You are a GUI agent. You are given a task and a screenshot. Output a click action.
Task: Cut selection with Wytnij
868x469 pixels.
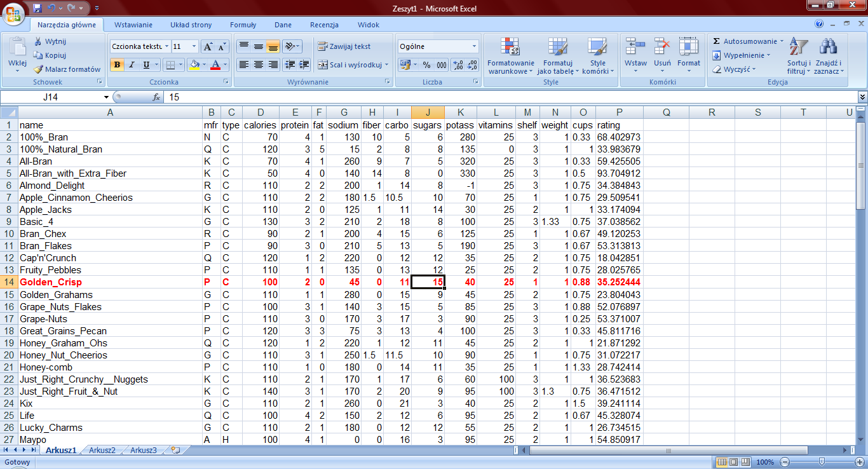click(50, 41)
